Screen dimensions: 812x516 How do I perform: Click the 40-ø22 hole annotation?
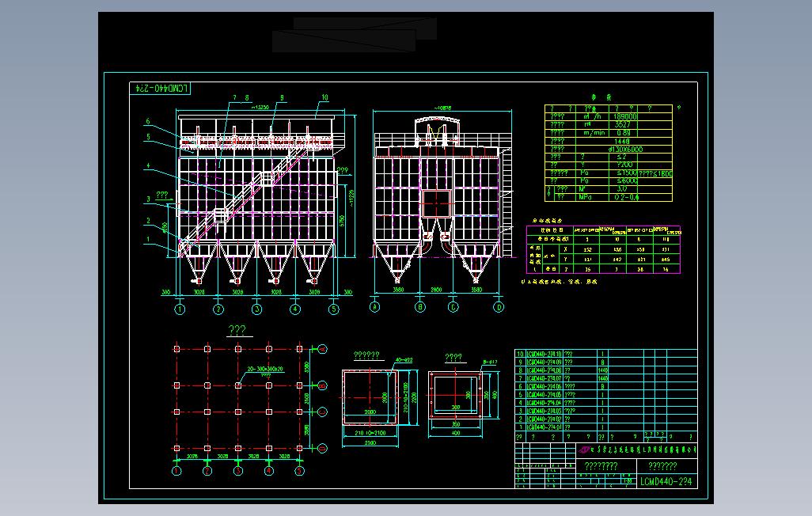404,360
